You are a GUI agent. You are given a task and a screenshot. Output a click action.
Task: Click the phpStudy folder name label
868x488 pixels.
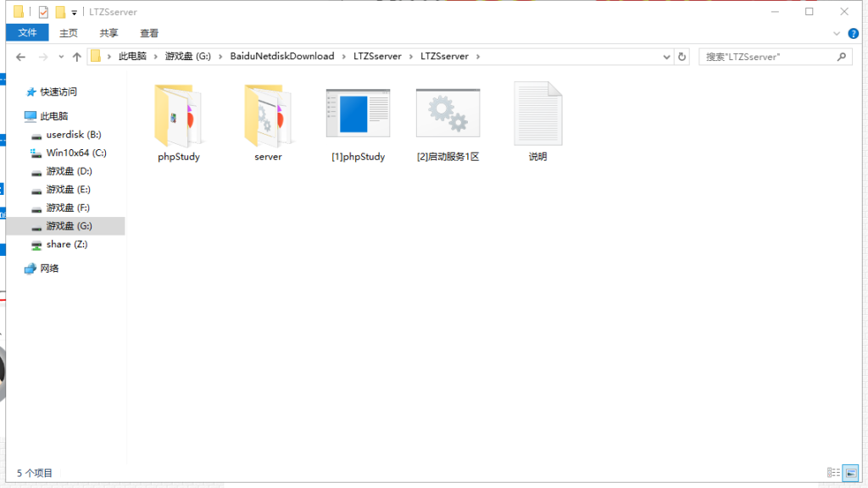click(x=178, y=157)
